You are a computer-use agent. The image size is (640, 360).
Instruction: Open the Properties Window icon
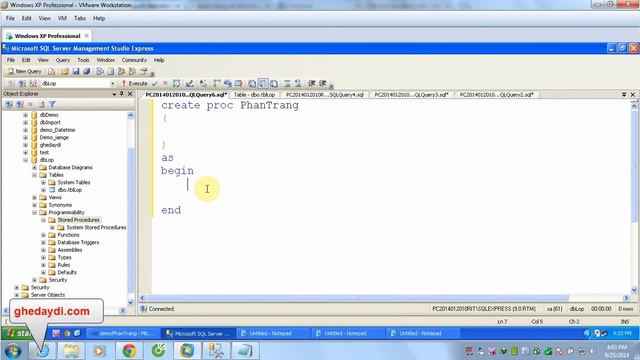(x=143, y=71)
